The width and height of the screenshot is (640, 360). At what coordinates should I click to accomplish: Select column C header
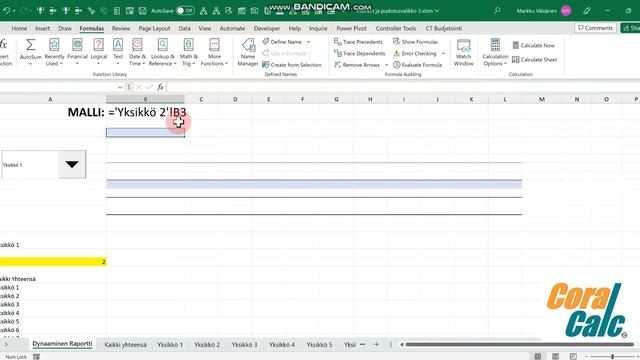201,99
